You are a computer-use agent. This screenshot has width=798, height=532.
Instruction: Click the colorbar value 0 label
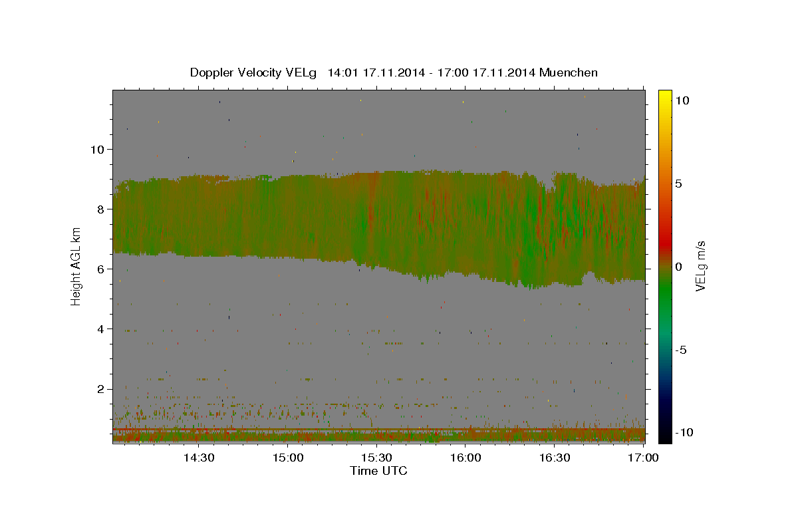(x=679, y=267)
